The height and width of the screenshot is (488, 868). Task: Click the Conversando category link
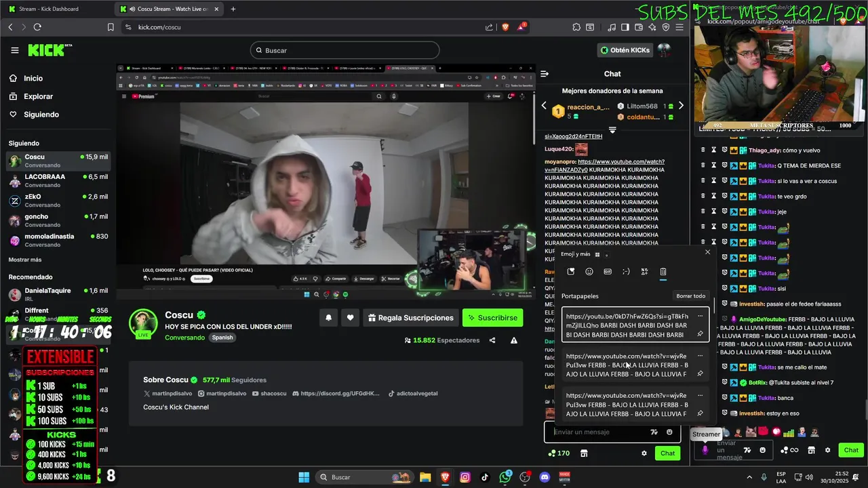pyautogui.click(x=184, y=338)
